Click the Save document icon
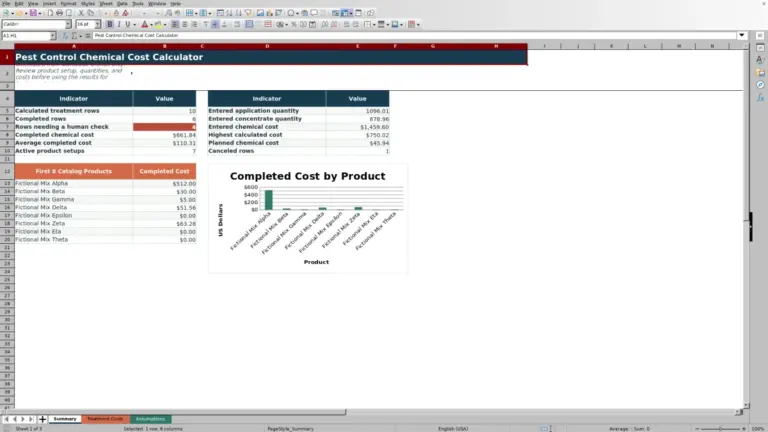The image size is (768, 432). (x=33, y=13)
